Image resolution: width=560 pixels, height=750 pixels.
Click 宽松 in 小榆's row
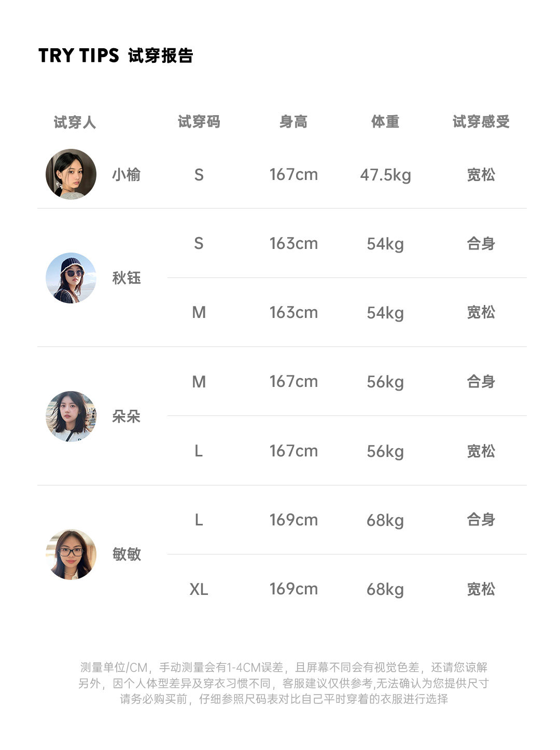481,175
